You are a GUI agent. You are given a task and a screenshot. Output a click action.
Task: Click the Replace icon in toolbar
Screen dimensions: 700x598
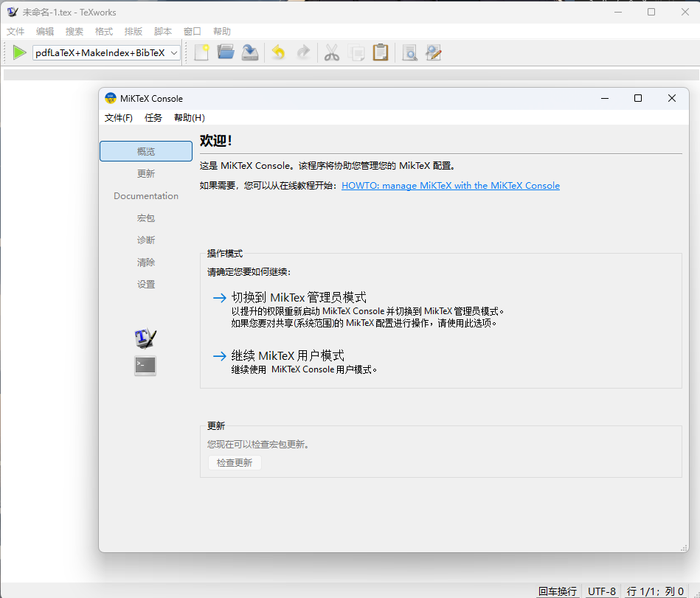(434, 52)
